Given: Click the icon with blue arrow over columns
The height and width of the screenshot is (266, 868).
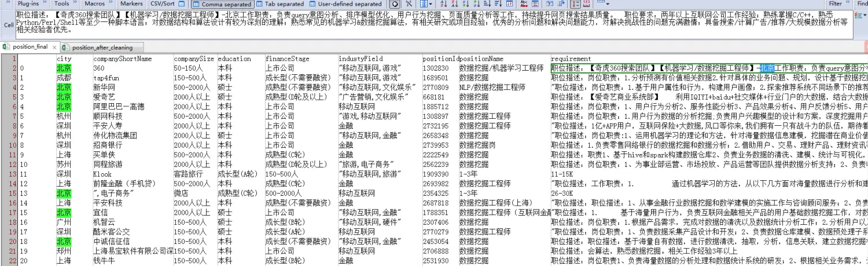Looking at the screenshot, I should 560,4.
